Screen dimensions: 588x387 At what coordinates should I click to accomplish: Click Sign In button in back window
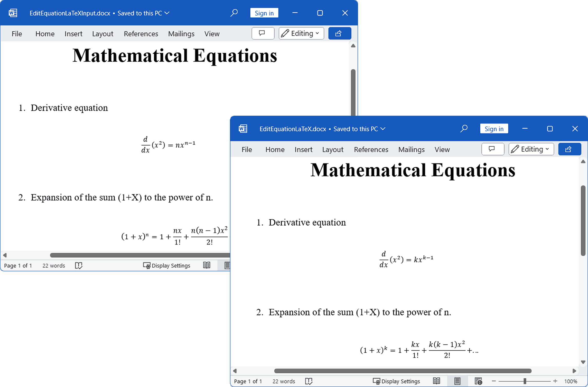(264, 13)
